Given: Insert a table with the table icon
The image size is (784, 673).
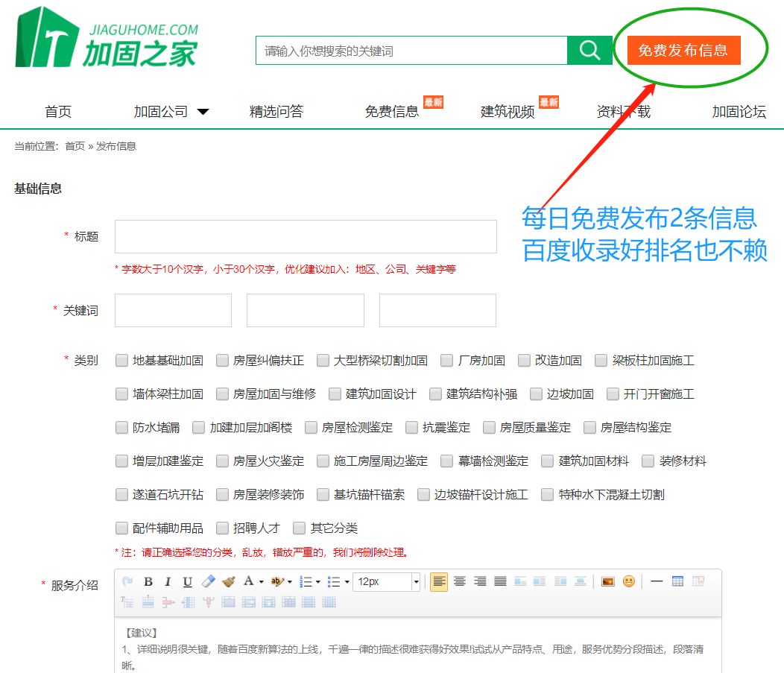Looking at the screenshot, I should coord(677,582).
